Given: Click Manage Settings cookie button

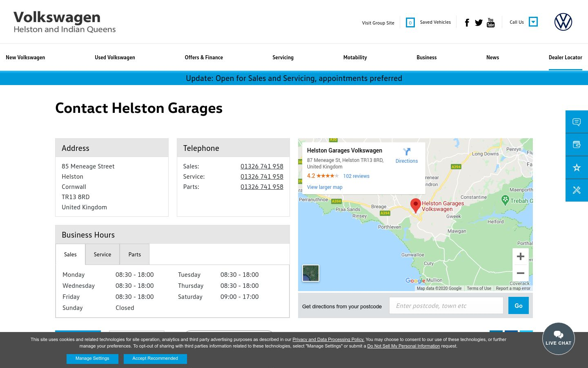Looking at the screenshot, I should [92, 359].
